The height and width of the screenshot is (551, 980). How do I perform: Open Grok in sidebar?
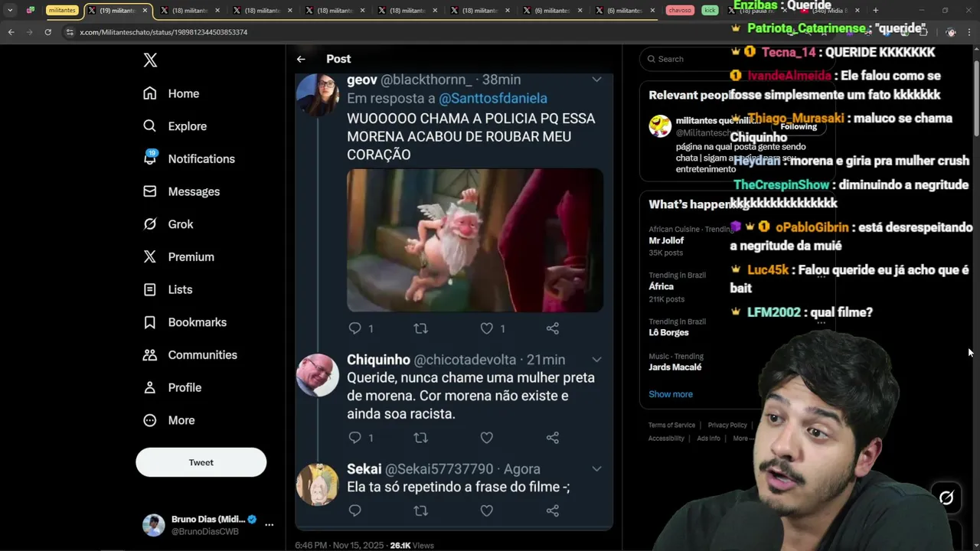pyautogui.click(x=168, y=224)
